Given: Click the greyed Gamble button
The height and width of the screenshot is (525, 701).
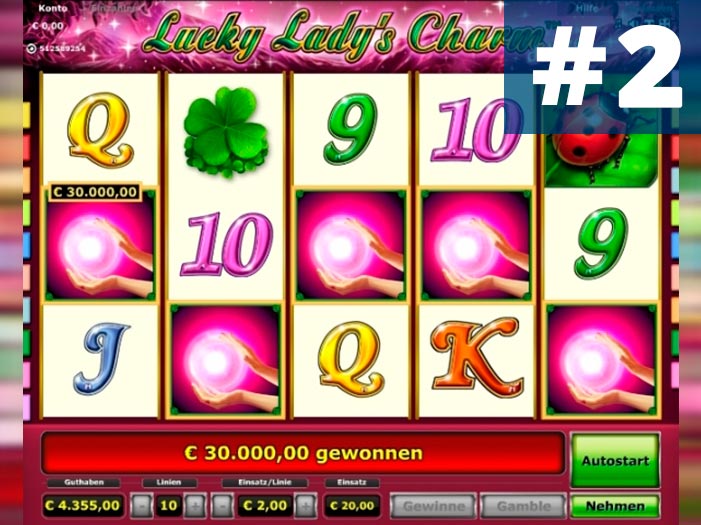Looking at the screenshot, I should pyautogui.click(x=524, y=506).
